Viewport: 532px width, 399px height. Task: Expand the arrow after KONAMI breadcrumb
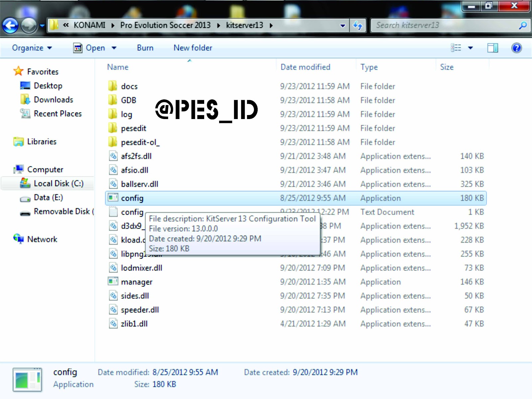click(113, 26)
